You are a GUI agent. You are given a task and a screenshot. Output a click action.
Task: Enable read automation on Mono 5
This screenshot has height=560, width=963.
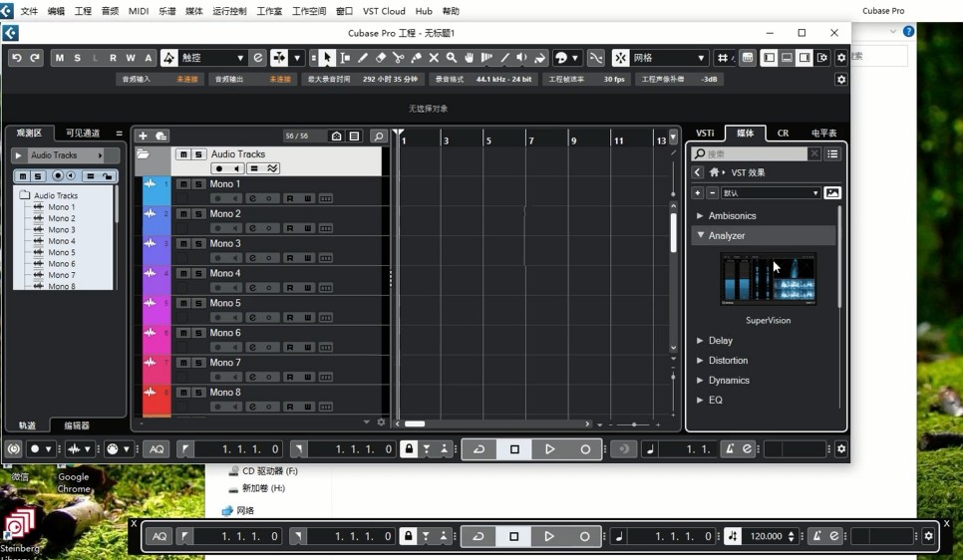pyautogui.click(x=290, y=318)
